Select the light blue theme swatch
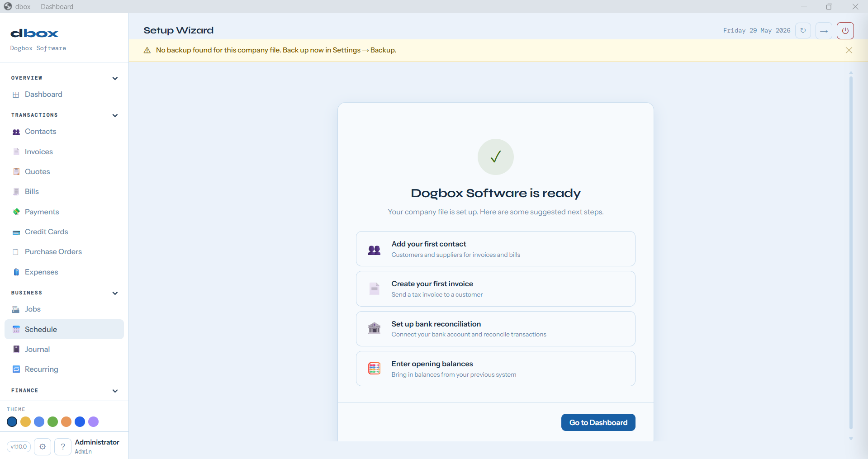 tap(39, 422)
